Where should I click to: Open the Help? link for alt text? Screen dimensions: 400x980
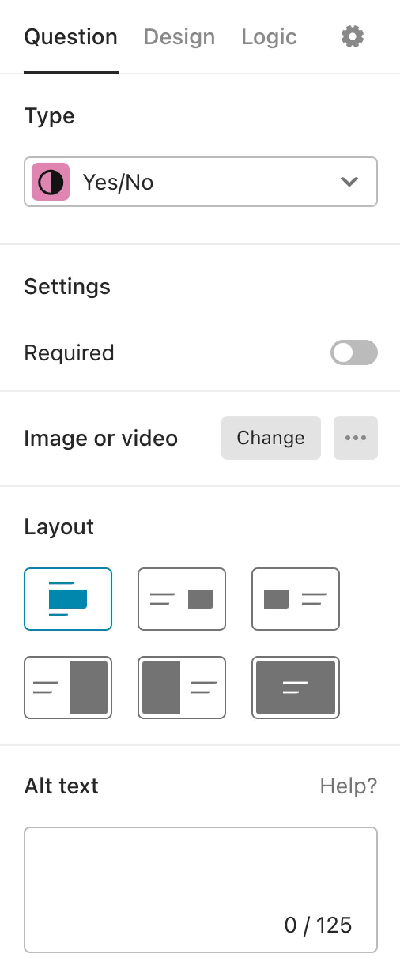pos(349,786)
